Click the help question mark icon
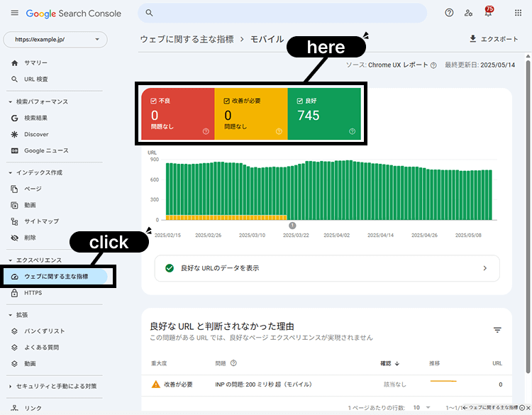This screenshot has height=415, width=532. (x=448, y=13)
